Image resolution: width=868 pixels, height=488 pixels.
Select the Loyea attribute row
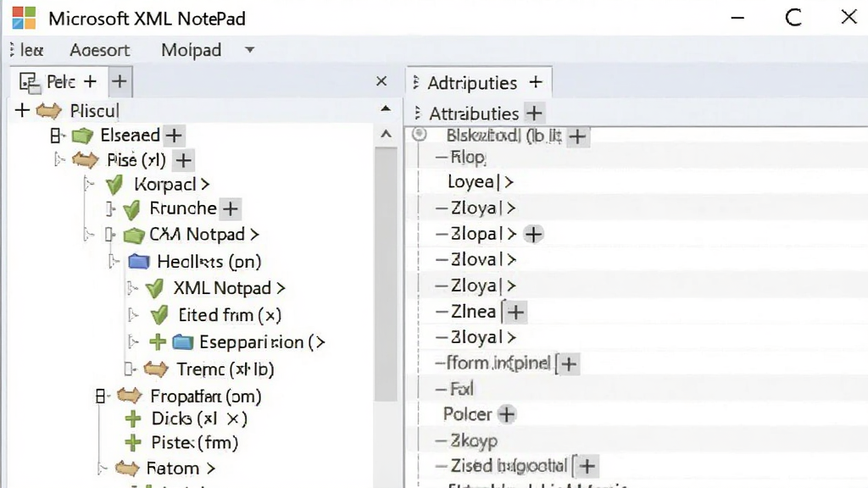tap(637, 182)
